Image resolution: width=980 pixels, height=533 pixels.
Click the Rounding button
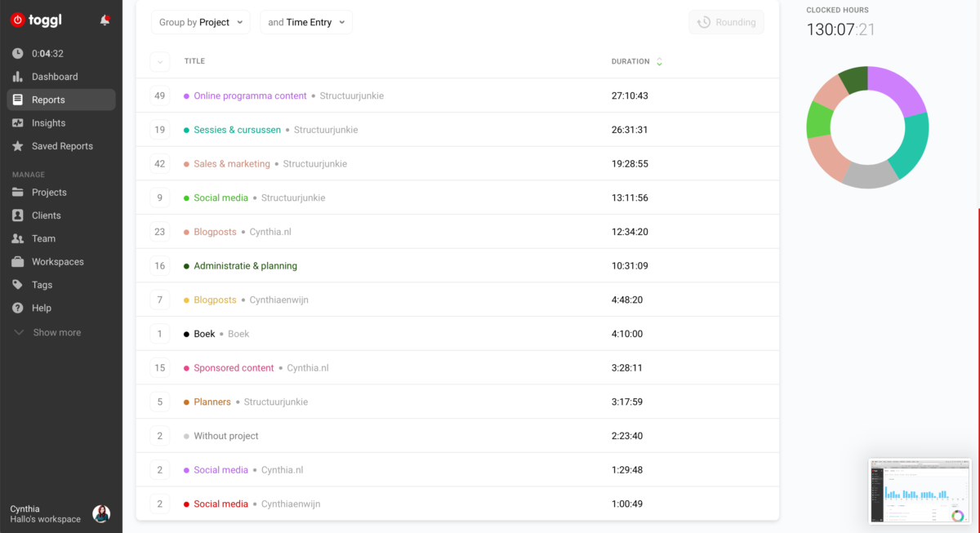(x=726, y=23)
